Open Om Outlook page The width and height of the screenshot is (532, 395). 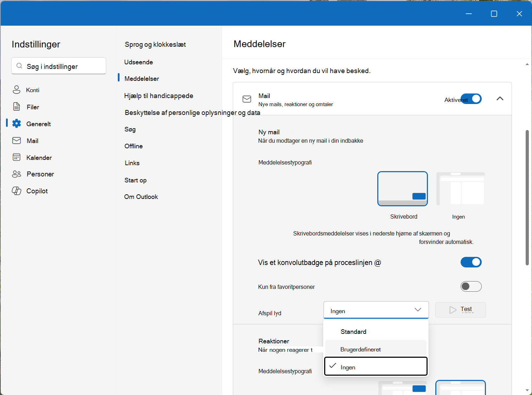point(141,196)
